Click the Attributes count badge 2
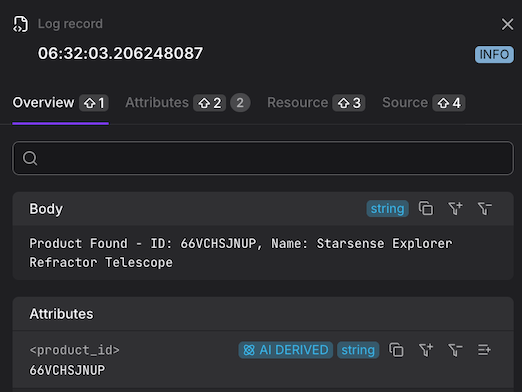This screenshot has width=522, height=392. [x=240, y=103]
